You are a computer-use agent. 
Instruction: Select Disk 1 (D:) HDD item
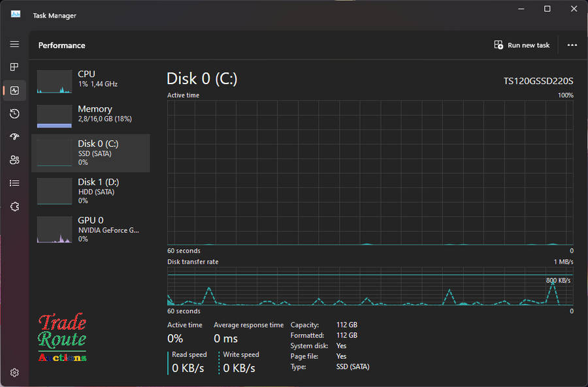point(91,191)
